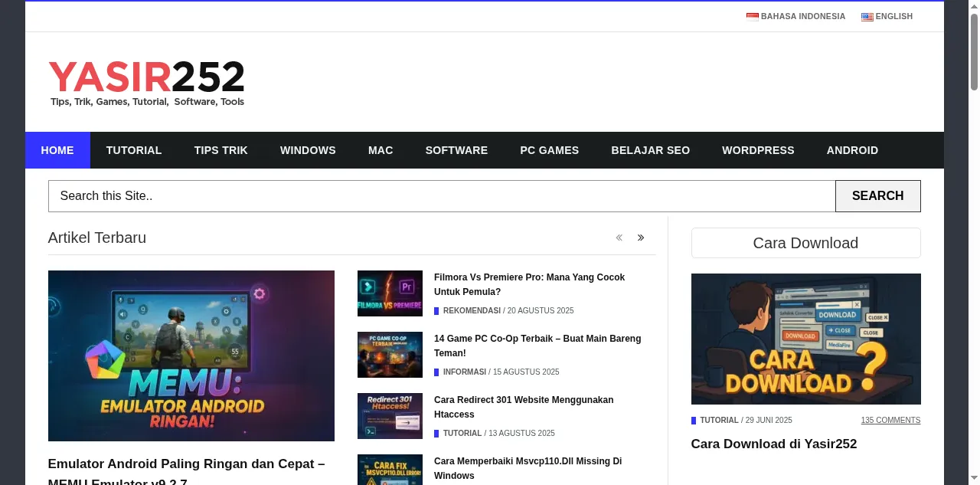Click the Cara Download widget heading
Viewport: 980px width, 485px height.
click(805, 243)
